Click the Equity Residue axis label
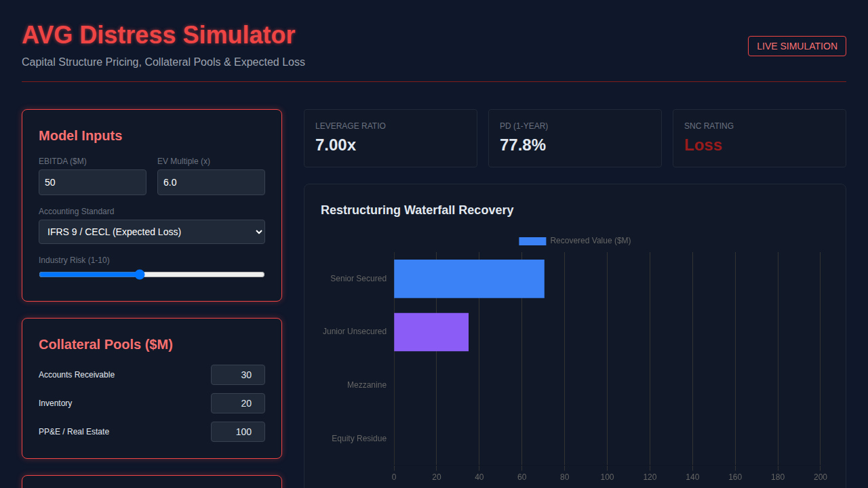Screen dimensions: 868x488 (359, 439)
